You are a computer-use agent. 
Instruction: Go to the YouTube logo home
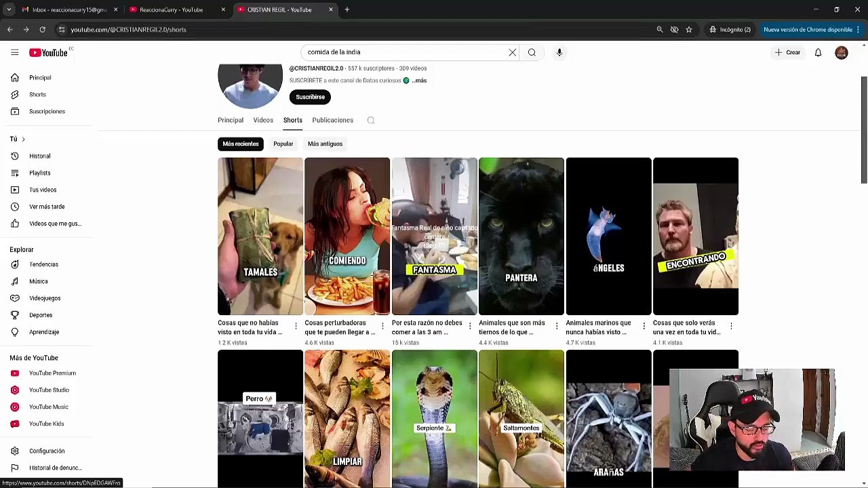(48, 52)
